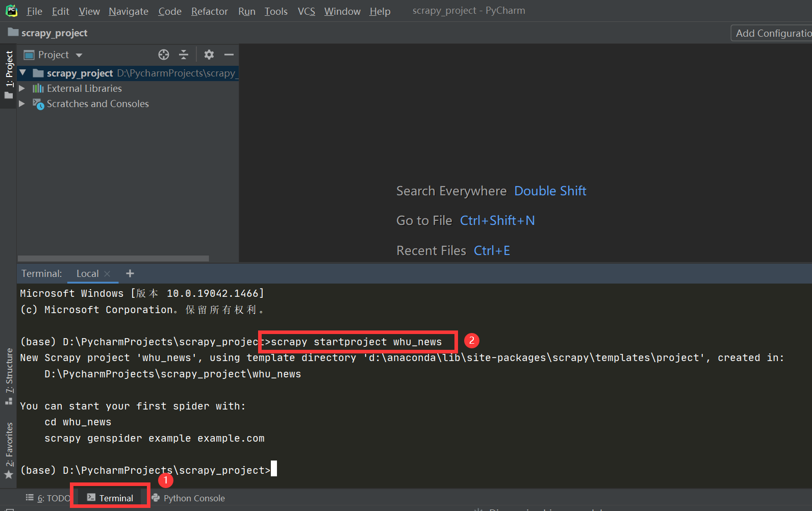Click the Scratches and Consoles icon
The width and height of the screenshot is (812, 511).
(38, 104)
